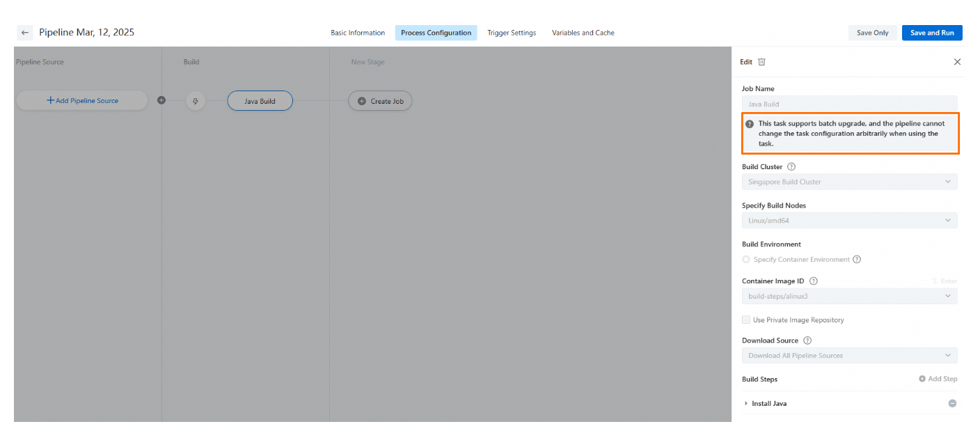Viewport: 980px width, 447px height.
Task: Click Save Only button
Action: (x=873, y=33)
